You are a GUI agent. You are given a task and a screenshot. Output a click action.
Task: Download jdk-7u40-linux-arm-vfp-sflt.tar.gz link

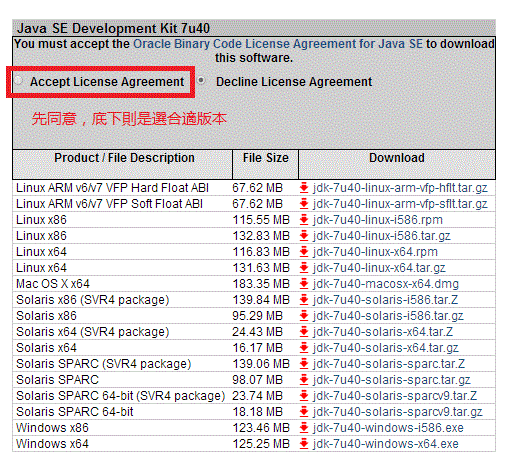400,204
